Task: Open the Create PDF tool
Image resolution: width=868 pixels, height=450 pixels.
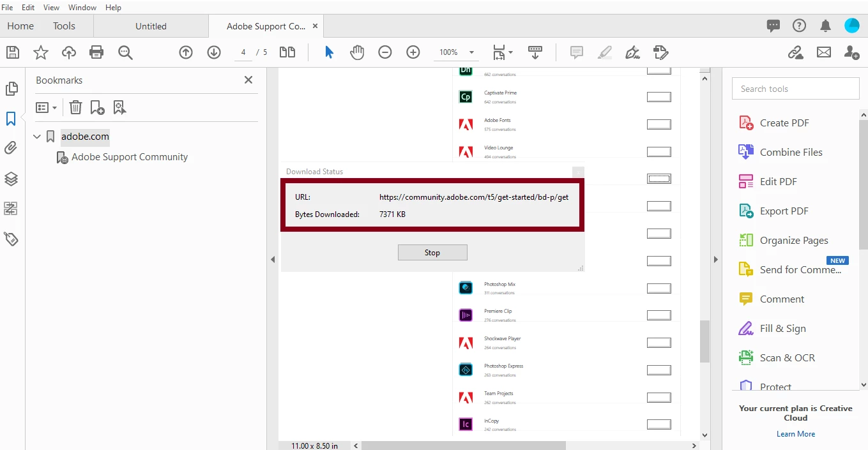Action: [x=784, y=123]
